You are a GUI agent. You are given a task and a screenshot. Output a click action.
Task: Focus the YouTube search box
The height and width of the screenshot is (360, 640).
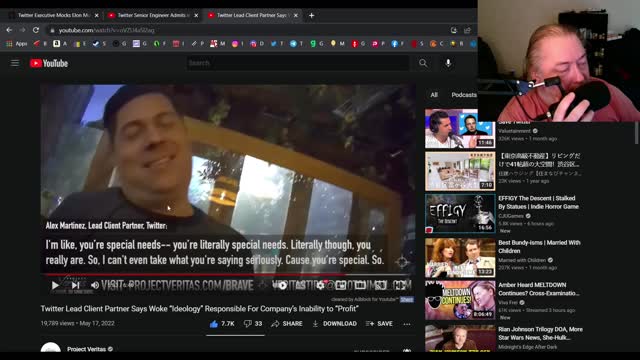(298, 63)
